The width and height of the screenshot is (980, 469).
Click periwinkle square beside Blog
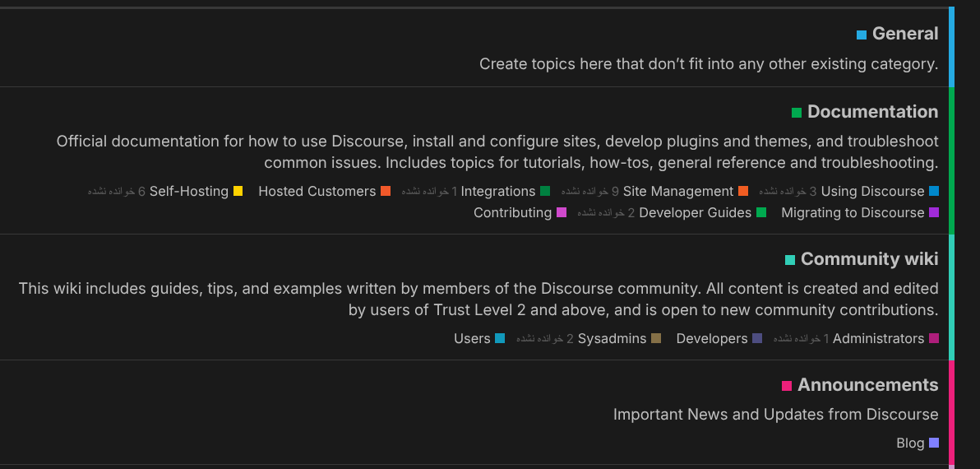934,443
